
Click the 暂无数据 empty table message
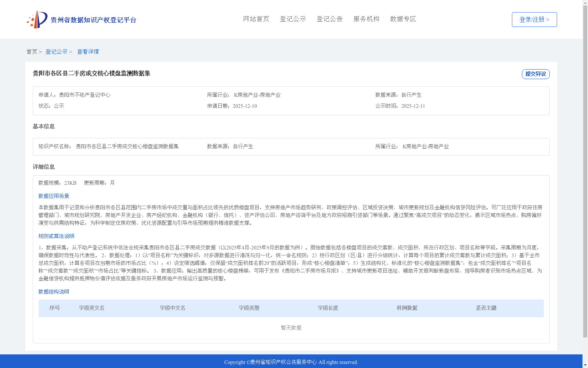coord(291,328)
